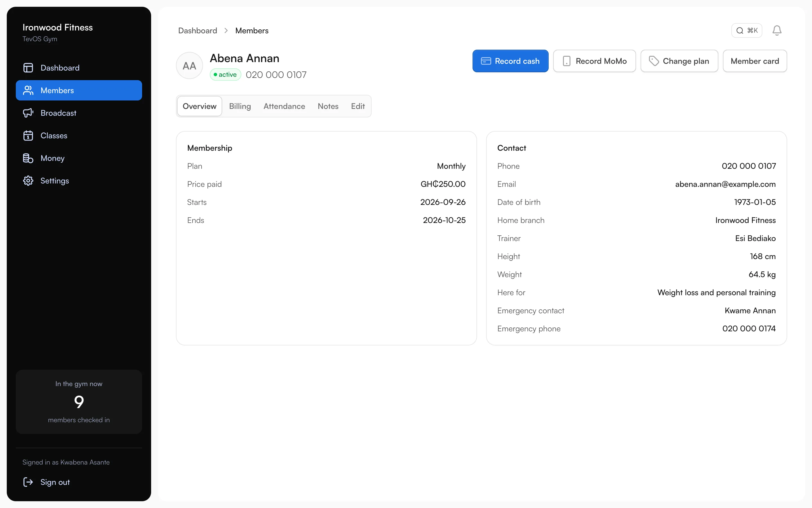812x508 pixels.
Task: Click the abena.annan@example.com email
Action: (725, 184)
